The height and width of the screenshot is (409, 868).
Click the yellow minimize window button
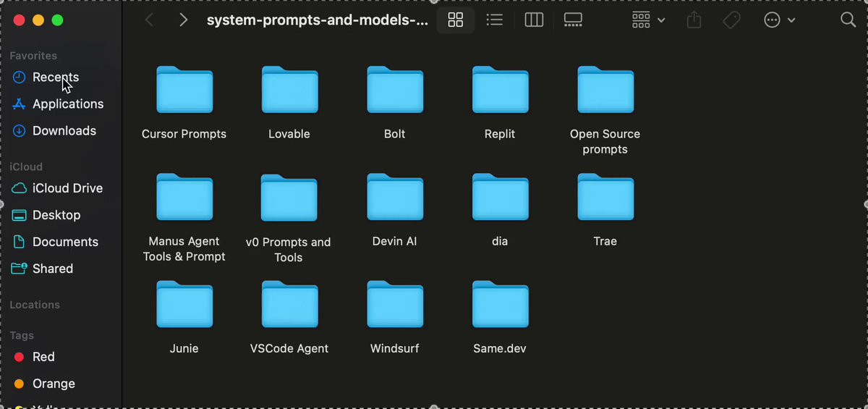pos(39,20)
